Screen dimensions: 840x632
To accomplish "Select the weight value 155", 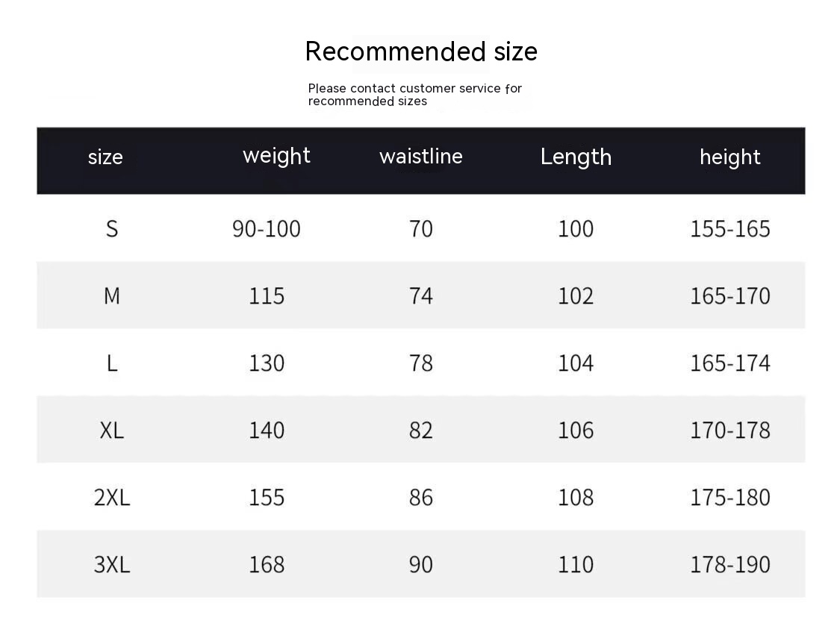I will tap(267, 498).
